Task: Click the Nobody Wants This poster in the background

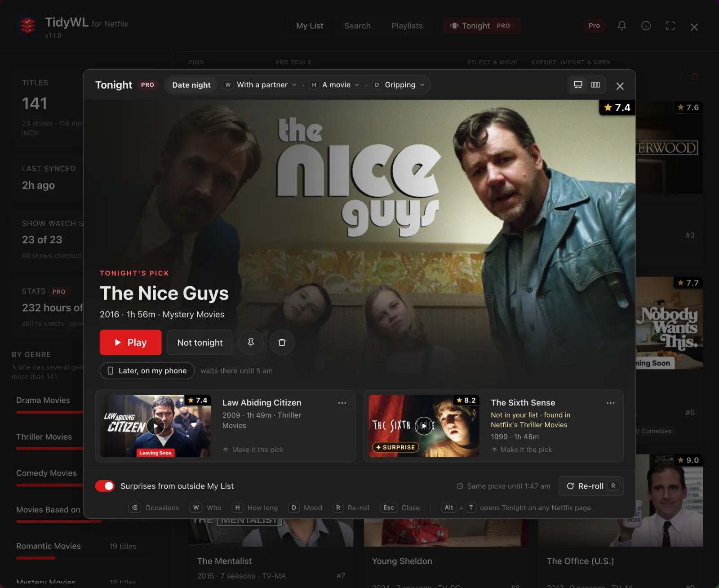Action: 669,323
